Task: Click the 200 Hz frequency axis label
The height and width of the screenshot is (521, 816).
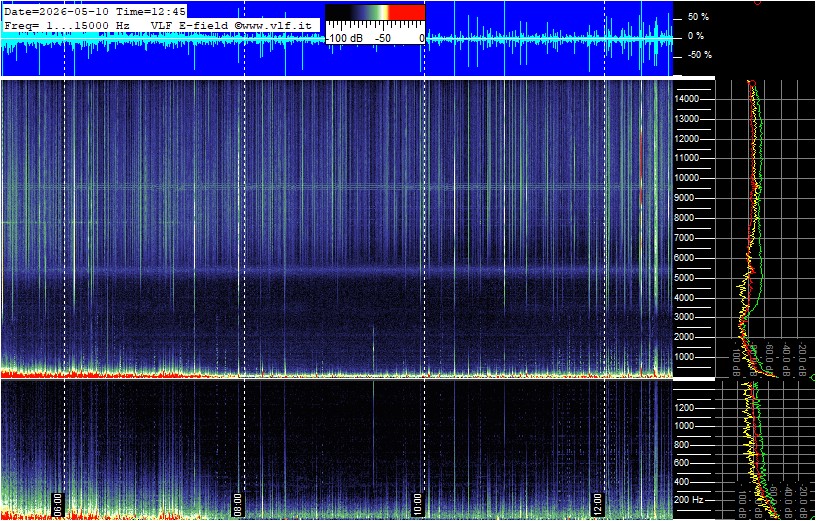Action: point(689,500)
